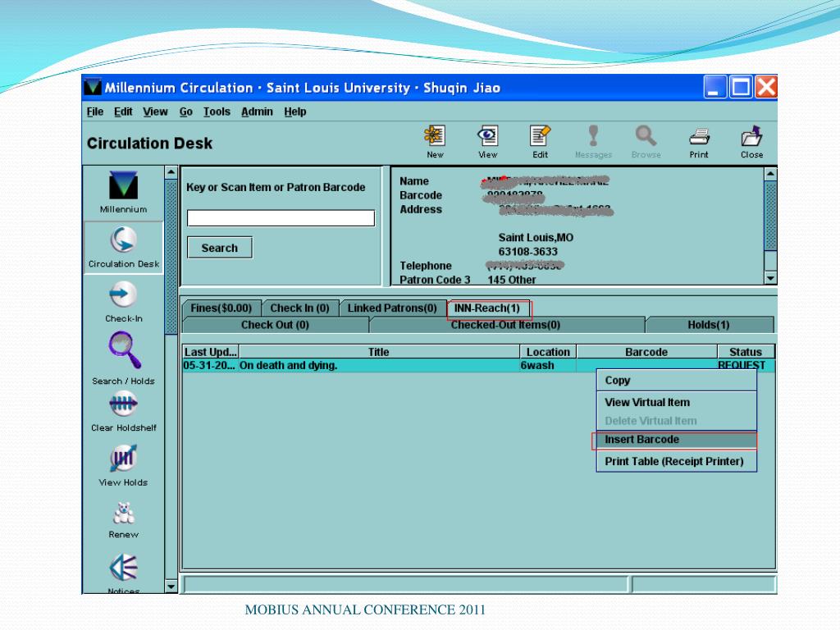
Task: Click the sidebar scroll down arrow
Action: tap(171, 587)
